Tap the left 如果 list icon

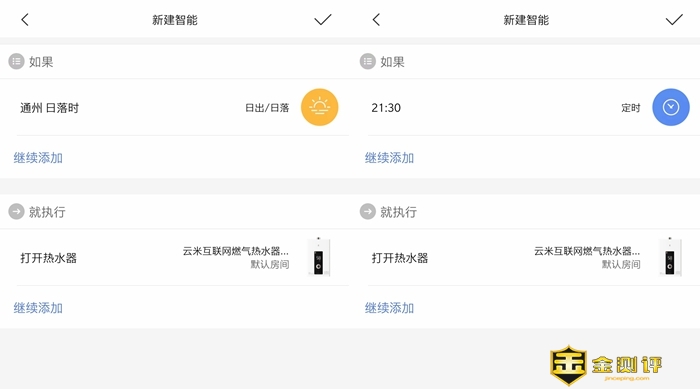[17, 62]
